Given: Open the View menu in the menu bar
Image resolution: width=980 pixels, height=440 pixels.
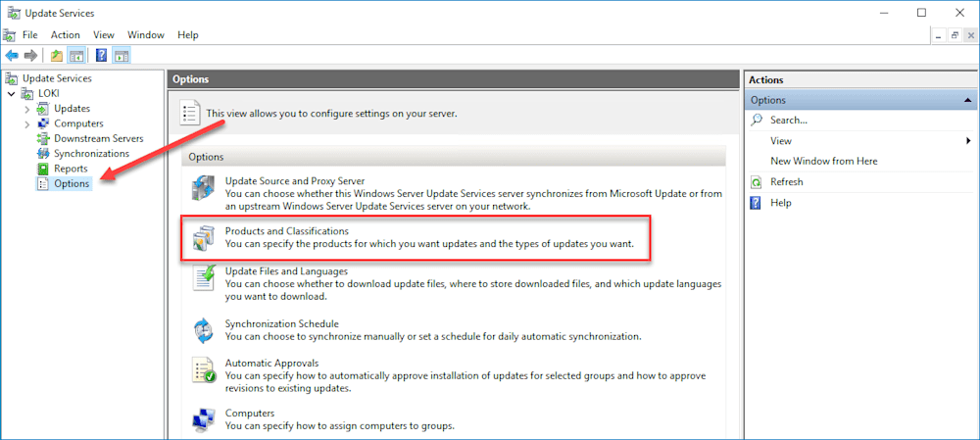Looking at the screenshot, I should (x=104, y=35).
